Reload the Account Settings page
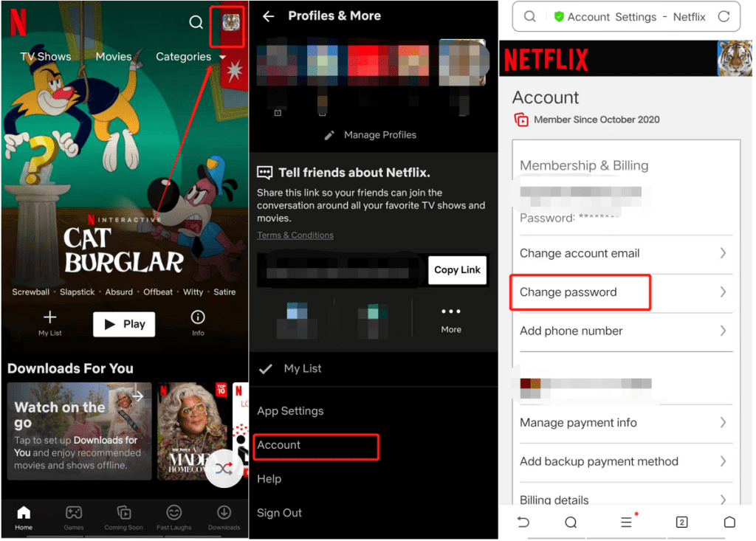 pyautogui.click(x=724, y=16)
